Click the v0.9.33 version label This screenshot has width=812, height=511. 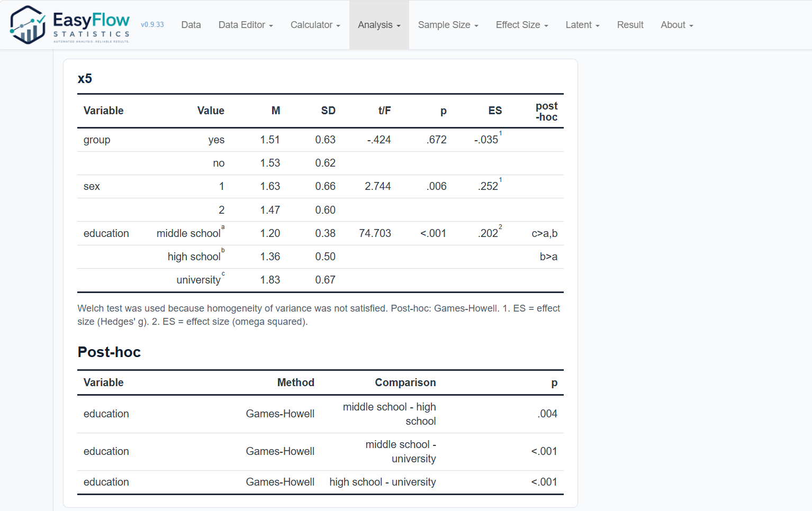click(x=152, y=25)
